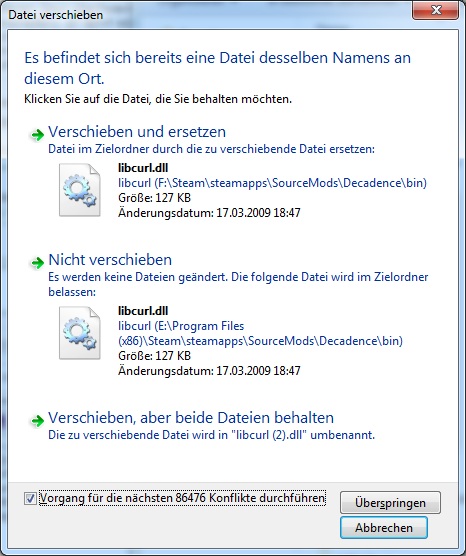Click the F:\Steam source file path text
The image size is (466, 556).
272,183
